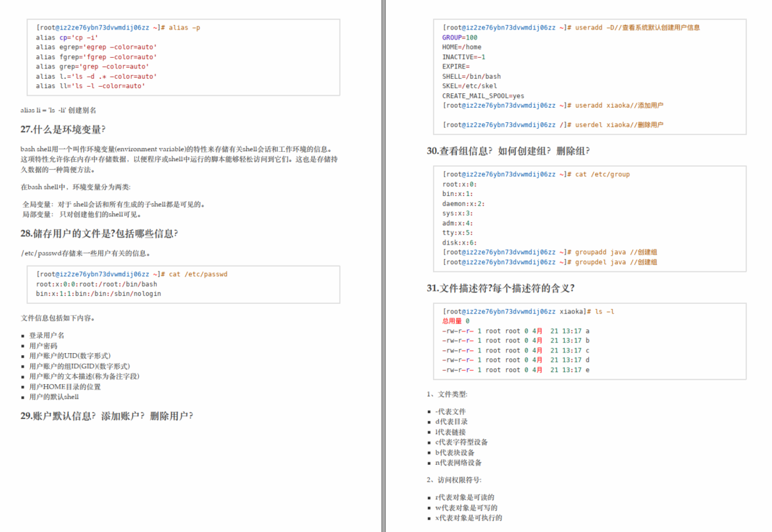This screenshot has width=772, height=532.
Task: Click the 'cat /etc/passwd' command
Action: click(132, 274)
